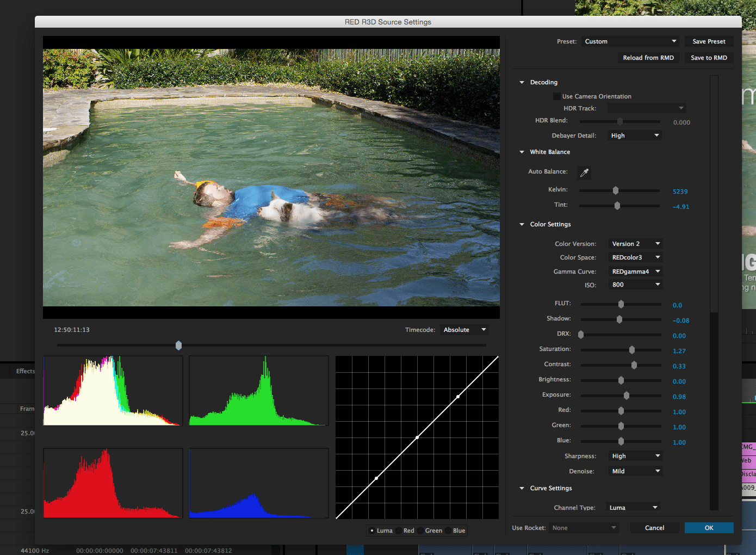Enable Use Camera Orientation checkbox

[x=556, y=96]
